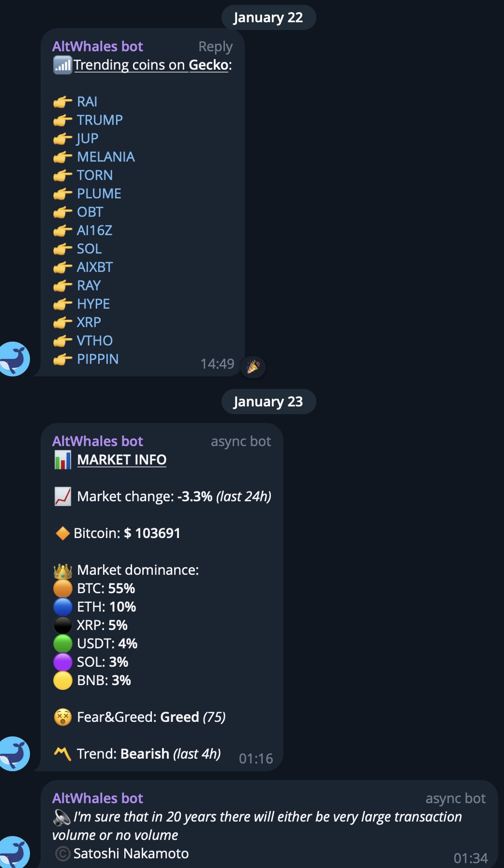Open the PIPPIN coin link
Image resolution: width=504 pixels, height=868 pixels.
click(x=98, y=359)
